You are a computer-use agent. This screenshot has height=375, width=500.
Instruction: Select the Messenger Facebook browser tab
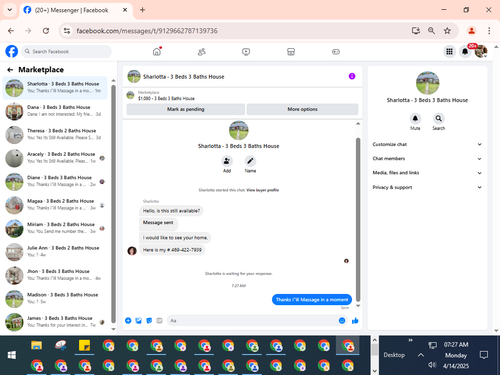click(76, 10)
